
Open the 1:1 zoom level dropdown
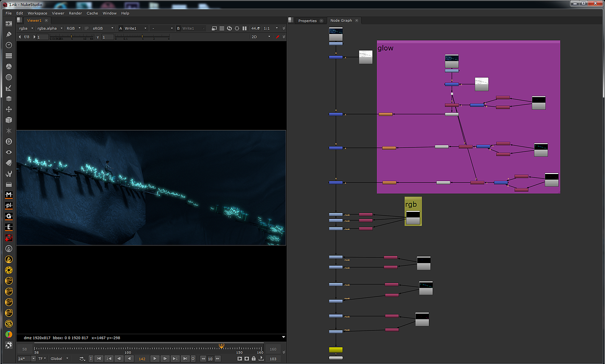(x=270, y=28)
